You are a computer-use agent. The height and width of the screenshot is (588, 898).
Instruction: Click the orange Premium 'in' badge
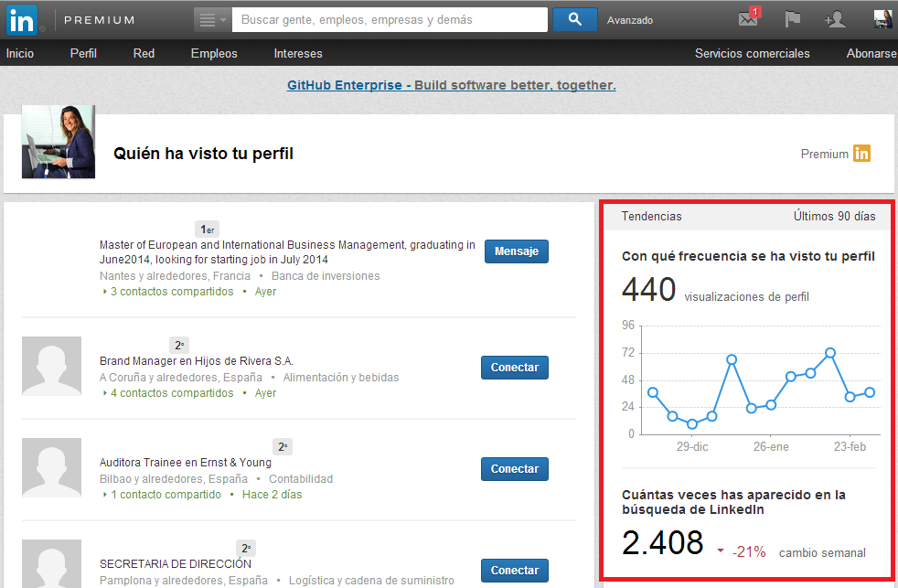(x=861, y=154)
